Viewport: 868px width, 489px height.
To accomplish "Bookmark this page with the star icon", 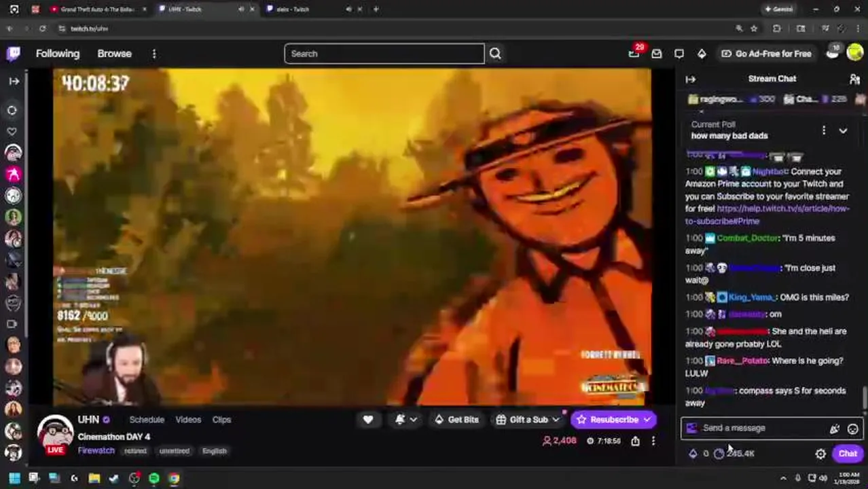I will click(754, 29).
